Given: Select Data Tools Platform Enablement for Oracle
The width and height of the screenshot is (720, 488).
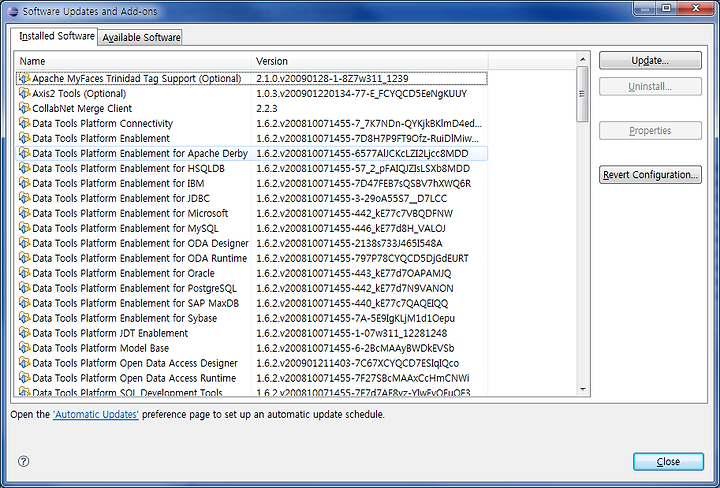Looking at the screenshot, I should 252,273.
